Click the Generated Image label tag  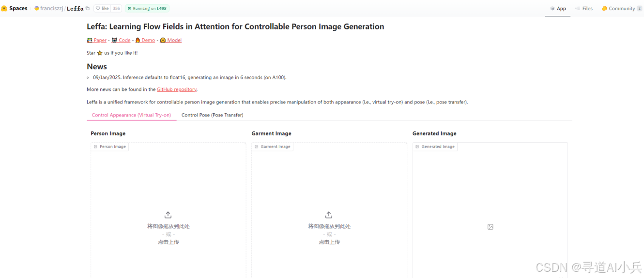(435, 146)
